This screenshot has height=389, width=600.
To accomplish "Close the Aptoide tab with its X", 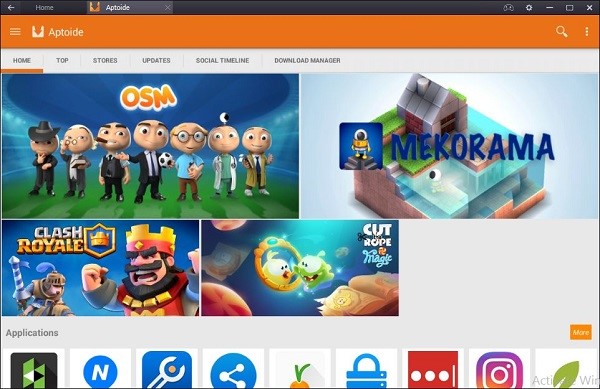I will tap(168, 7).
